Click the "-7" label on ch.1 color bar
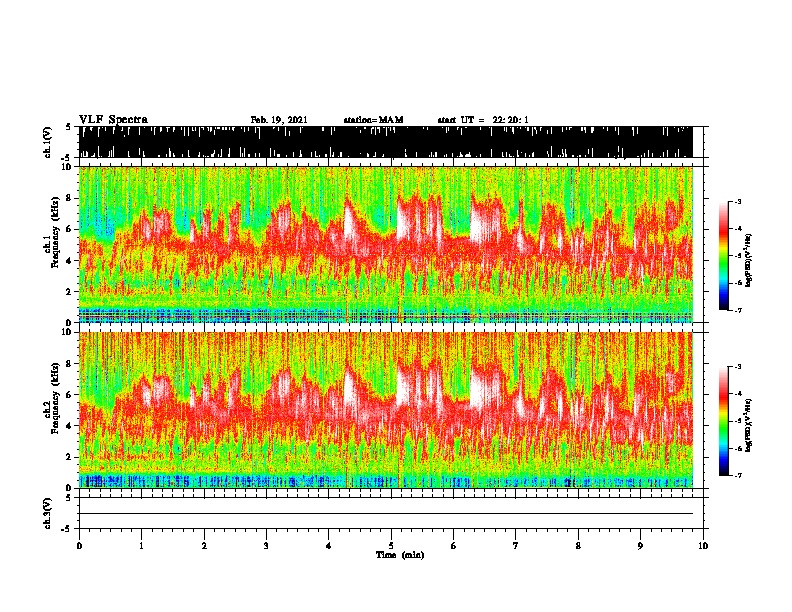This screenshot has width=792, height=612. (738, 310)
